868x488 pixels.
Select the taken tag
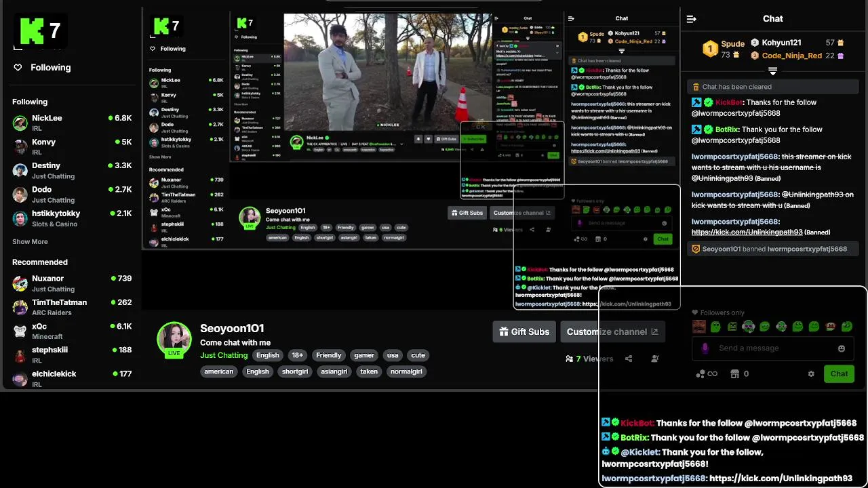pos(369,371)
